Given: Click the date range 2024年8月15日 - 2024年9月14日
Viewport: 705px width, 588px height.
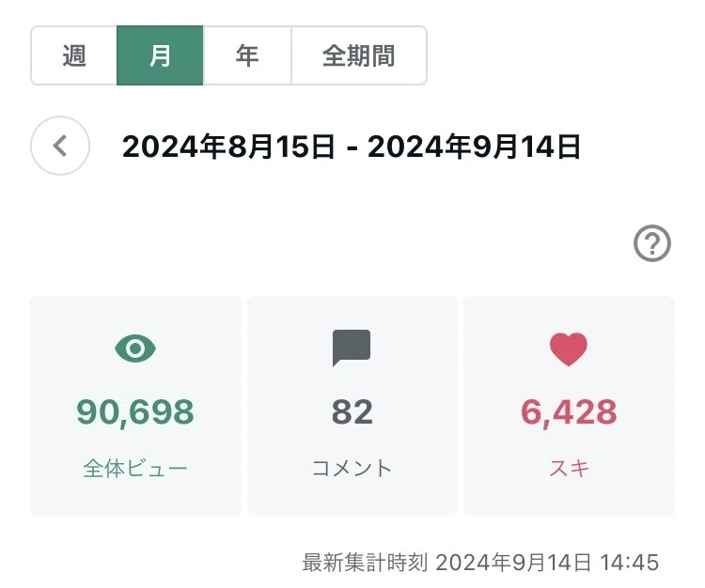Looking at the screenshot, I should click(x=352, y=147).
